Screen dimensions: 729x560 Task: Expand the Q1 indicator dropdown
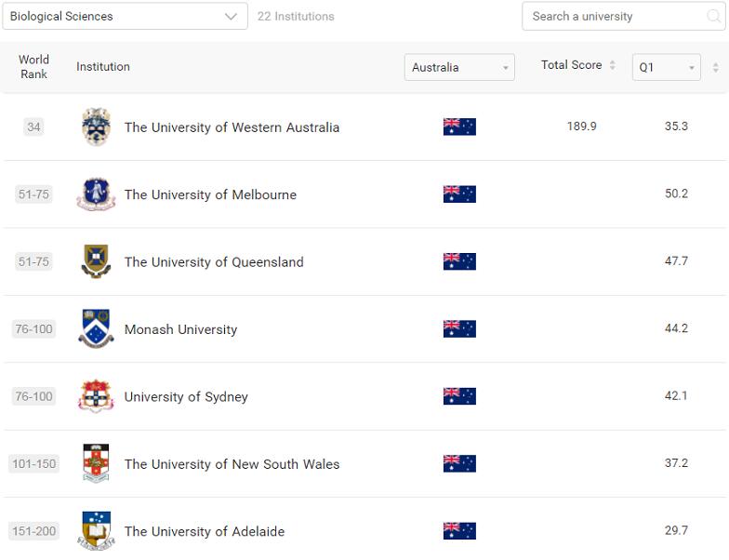point(666,68)
